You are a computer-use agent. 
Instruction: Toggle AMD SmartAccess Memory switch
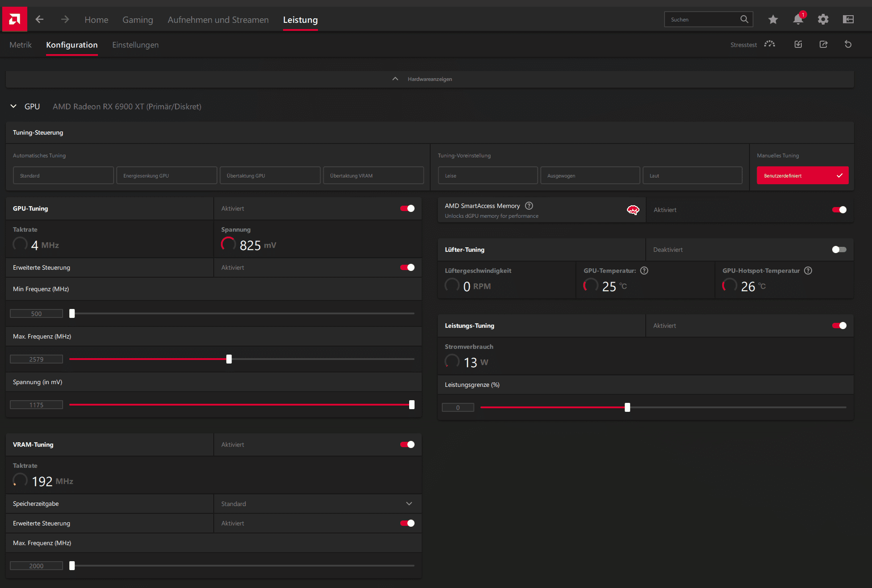point(839,210)
